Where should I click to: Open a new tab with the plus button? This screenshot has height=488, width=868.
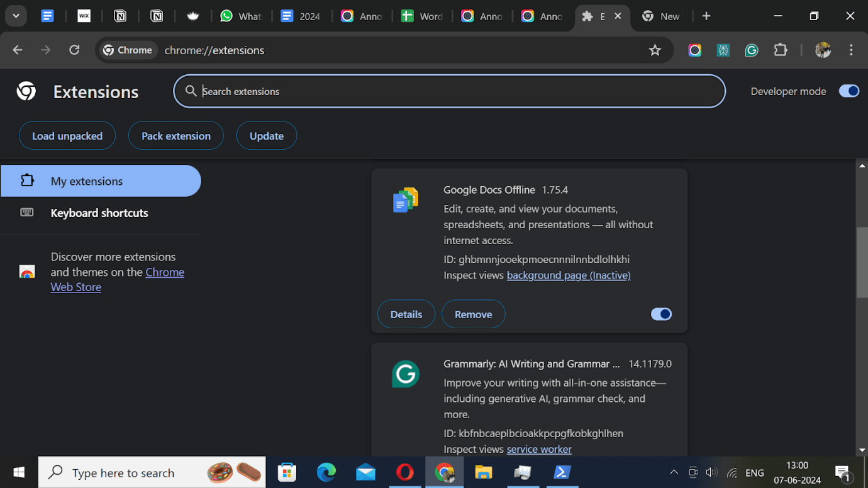706,16
